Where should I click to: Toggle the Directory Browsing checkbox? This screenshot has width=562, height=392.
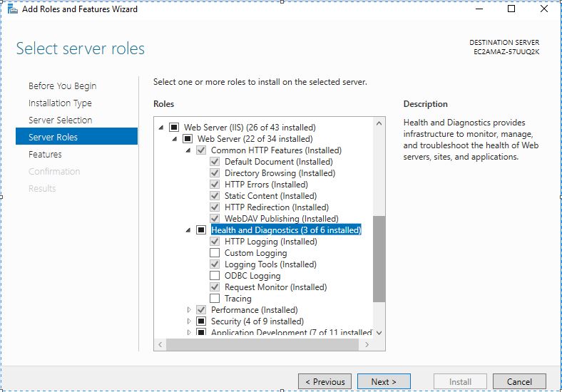click(x=215, y=173)
